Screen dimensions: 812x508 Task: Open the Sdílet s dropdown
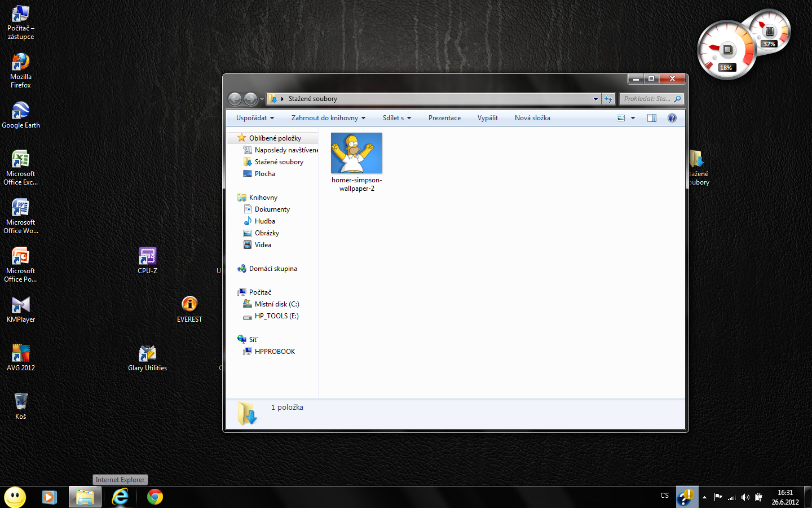(x=397, y=118)
